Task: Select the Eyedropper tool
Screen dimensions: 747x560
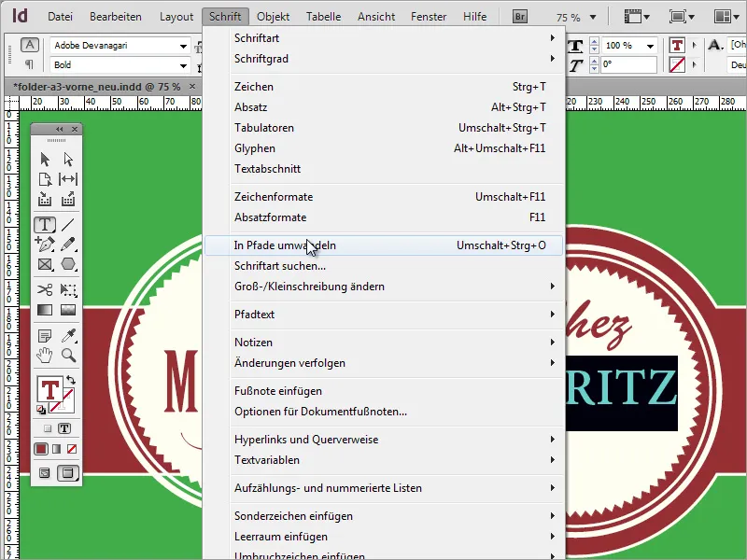Action: coord(68,336)
